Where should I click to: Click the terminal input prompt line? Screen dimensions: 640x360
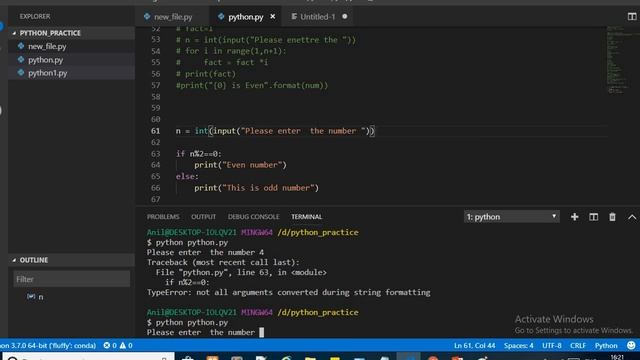[205, 332]
